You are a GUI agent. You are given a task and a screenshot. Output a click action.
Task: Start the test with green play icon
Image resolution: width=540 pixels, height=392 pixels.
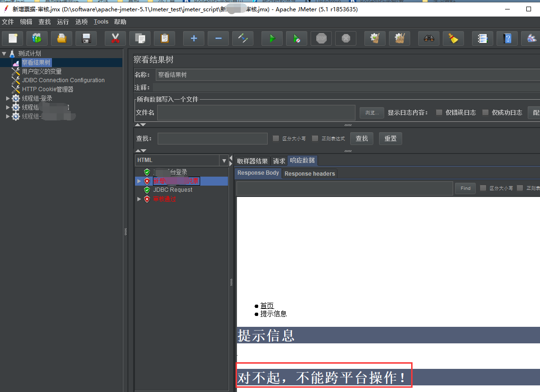[272, 38]
